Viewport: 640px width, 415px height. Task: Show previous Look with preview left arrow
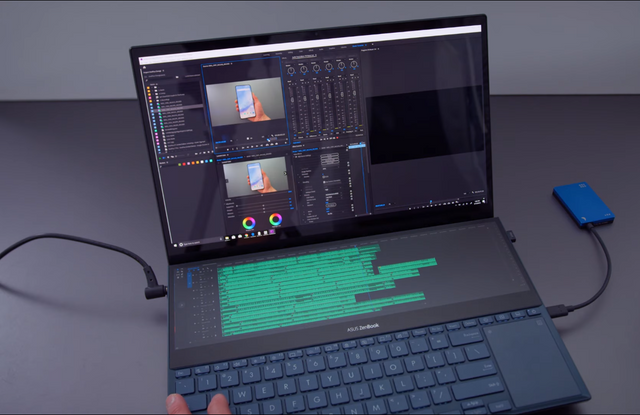point(226,179)
